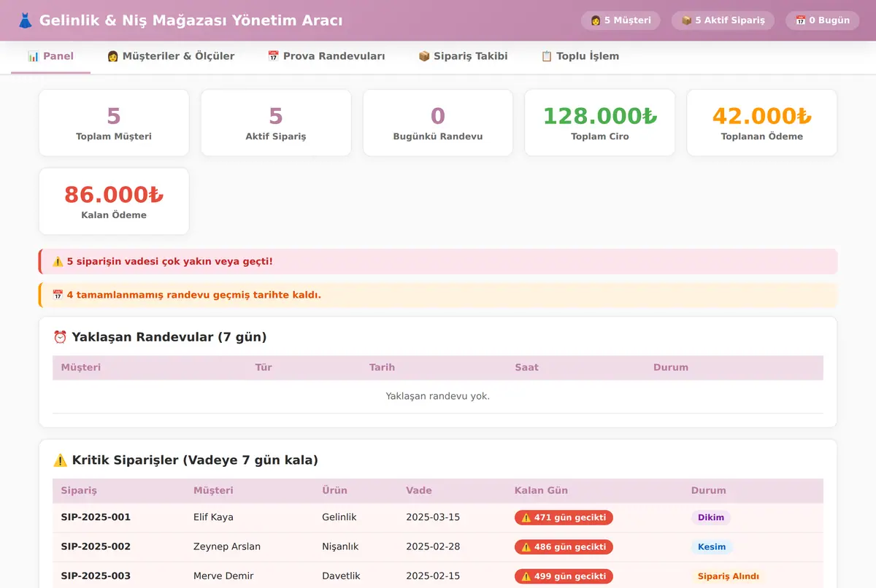Click the 499 gün gecikti badge

(x=564, y=576)
